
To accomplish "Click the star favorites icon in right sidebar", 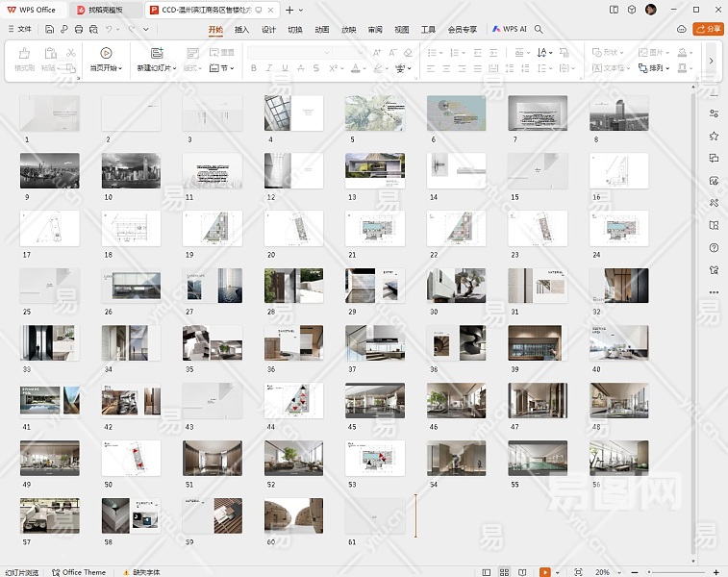I will tap(714, 137).
